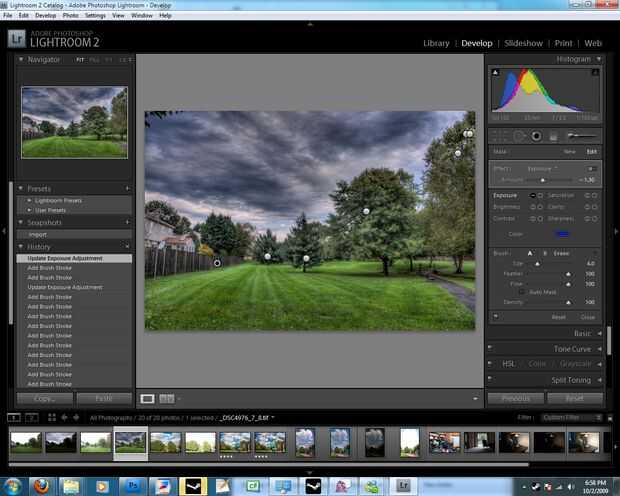
Task: Select brush B
Action: coord(545,253)
